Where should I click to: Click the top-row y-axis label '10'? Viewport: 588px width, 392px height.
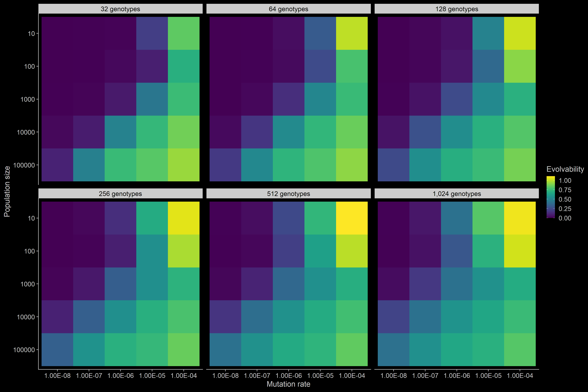[x=31, y=33]
